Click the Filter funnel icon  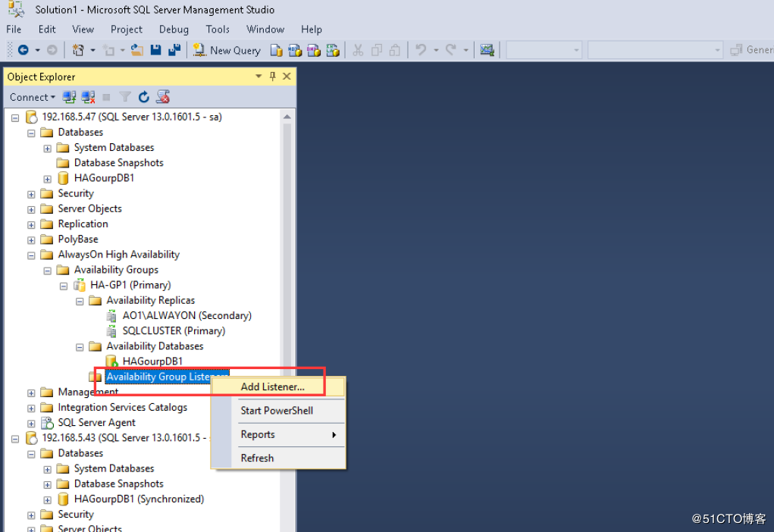pyautogui.click(x=125, y=97)
